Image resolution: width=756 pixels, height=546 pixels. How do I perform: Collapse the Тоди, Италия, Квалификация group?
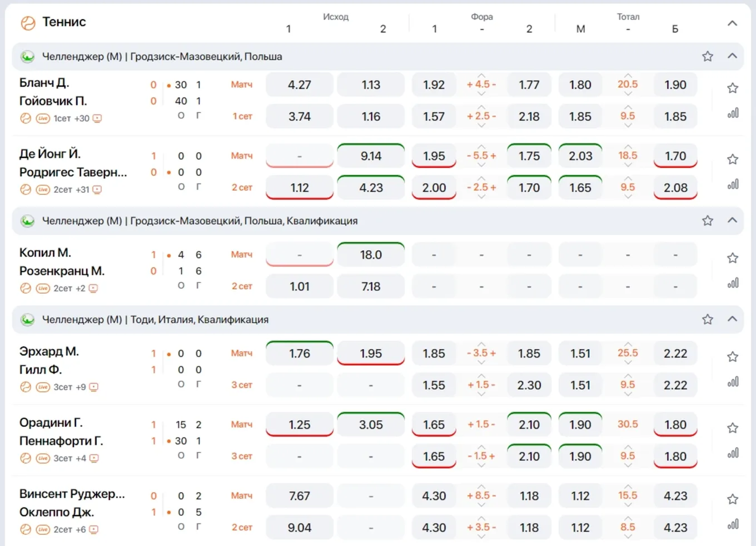[x=732, y=319]
